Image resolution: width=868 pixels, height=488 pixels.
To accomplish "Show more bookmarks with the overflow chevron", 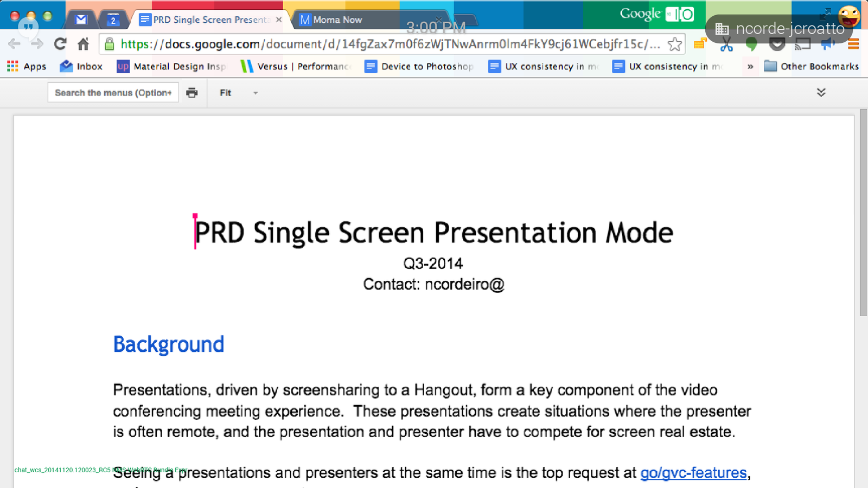I will click(x=750, y=66).
